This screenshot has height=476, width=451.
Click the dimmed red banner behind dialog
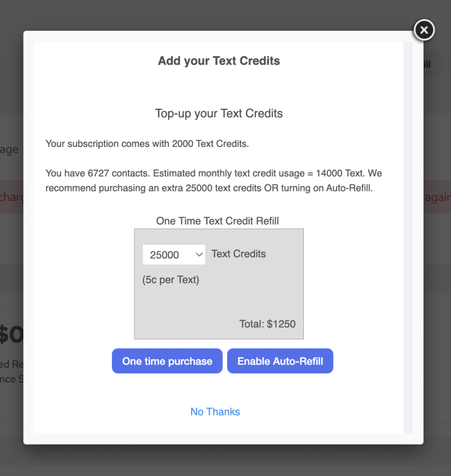coord(11,197)
